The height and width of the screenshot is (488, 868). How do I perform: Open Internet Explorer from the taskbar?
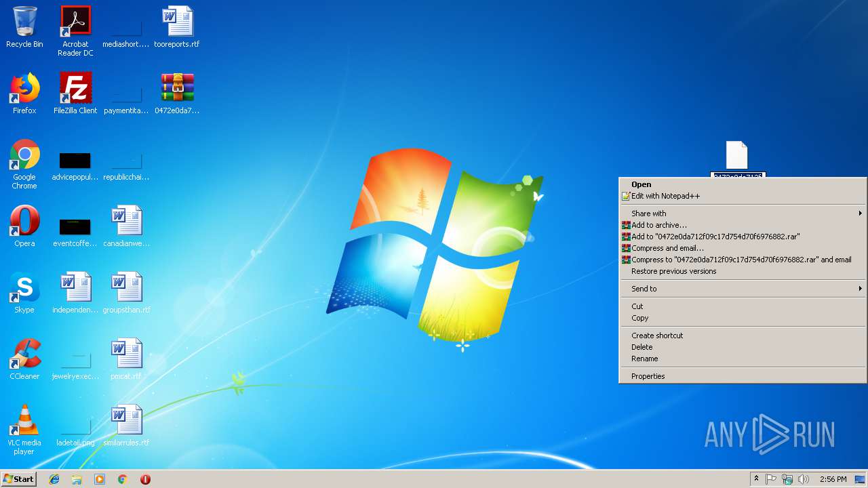pyautogui.click(x=54, y=479)
